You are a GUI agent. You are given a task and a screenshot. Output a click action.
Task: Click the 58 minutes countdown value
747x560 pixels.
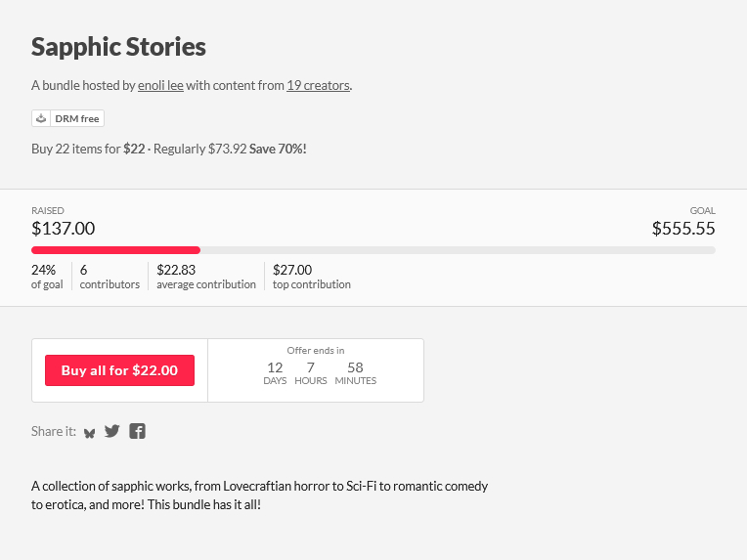click(x=355, y=367)
